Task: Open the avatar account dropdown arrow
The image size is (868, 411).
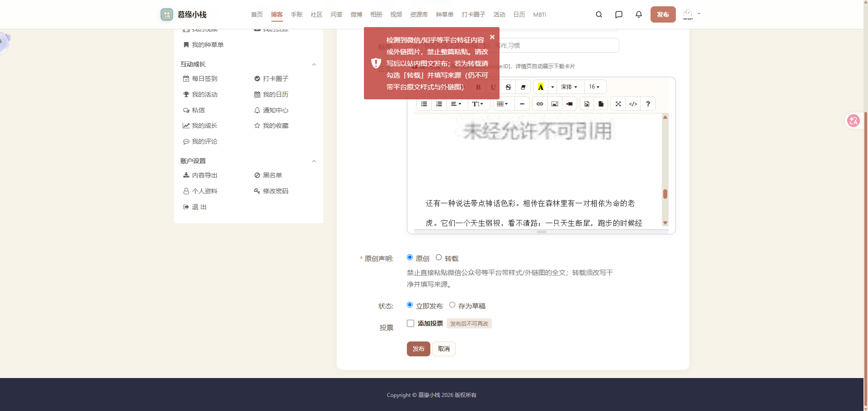Action: pos(699,14)
